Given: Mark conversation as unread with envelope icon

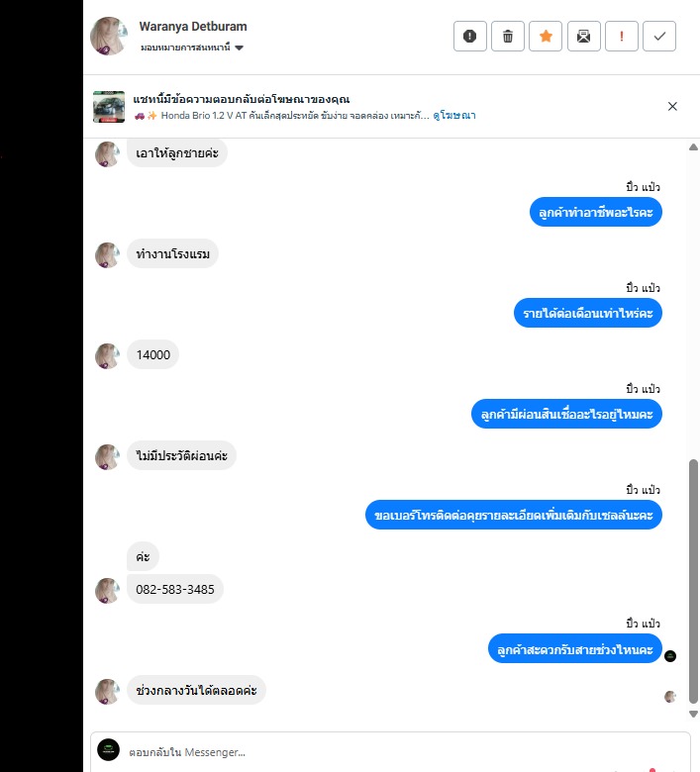Looking at the screenshot, I should [584, 36].
